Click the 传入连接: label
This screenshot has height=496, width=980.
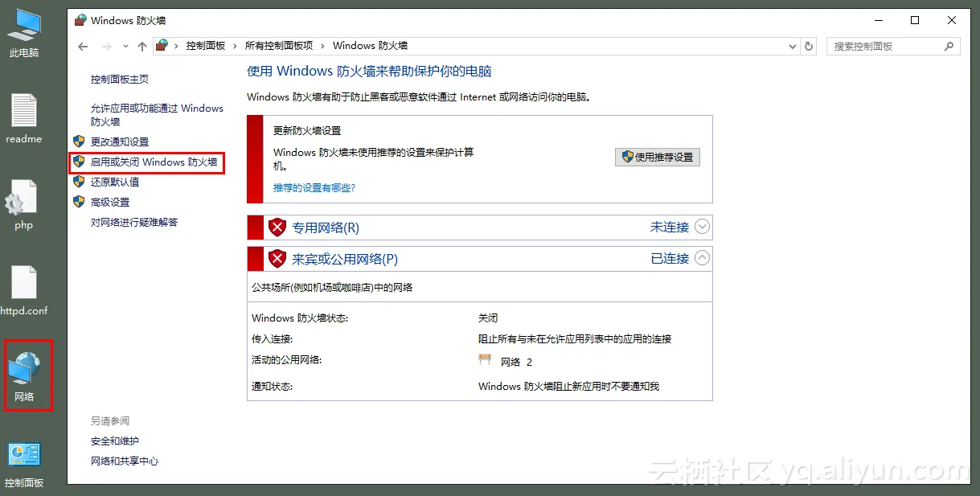(x=272, y=339)
